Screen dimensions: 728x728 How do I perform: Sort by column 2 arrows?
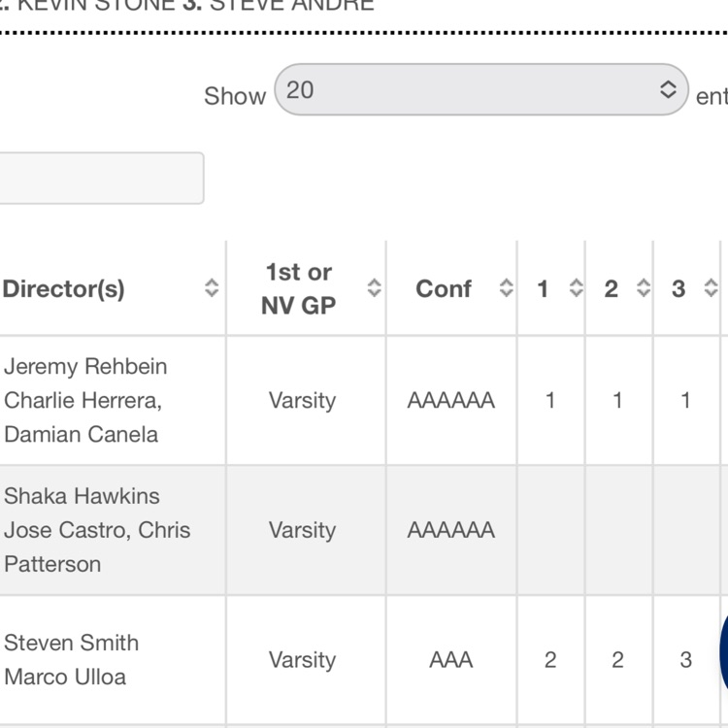643,288
